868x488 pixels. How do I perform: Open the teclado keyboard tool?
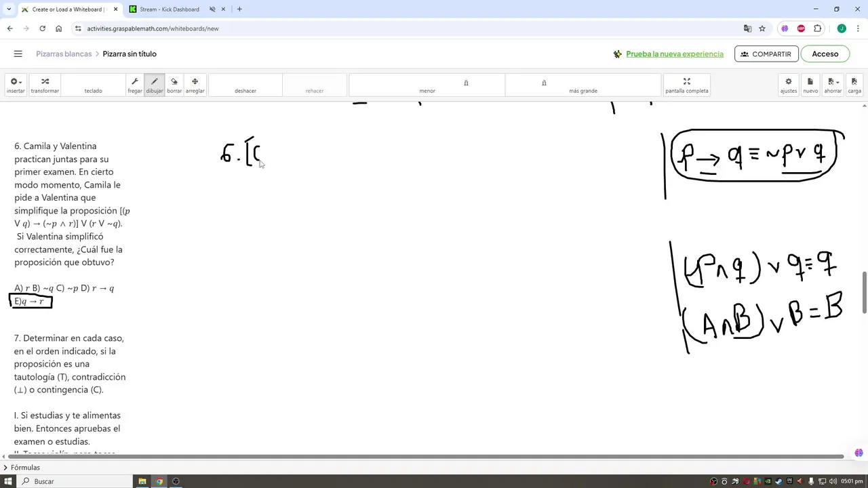pos(94,85)
